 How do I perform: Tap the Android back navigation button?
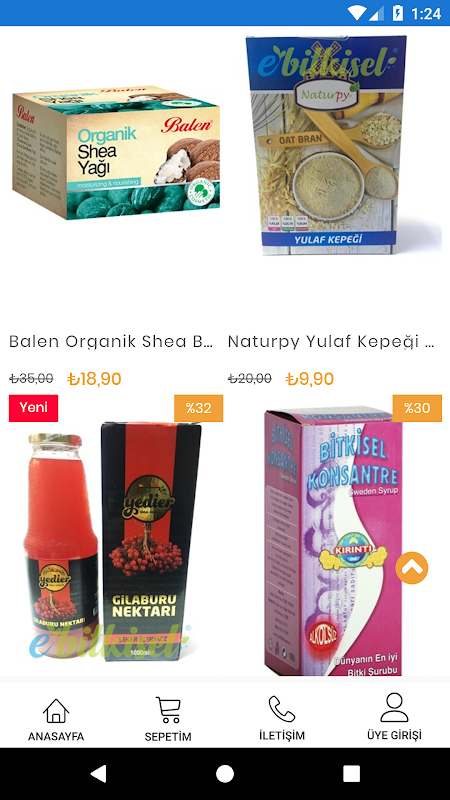98,773
